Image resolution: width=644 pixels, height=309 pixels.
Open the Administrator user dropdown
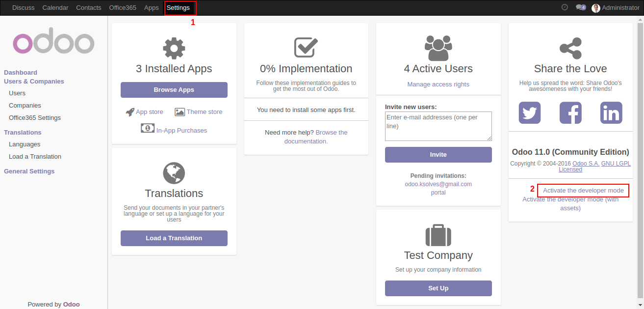click(x=616, y=8)
